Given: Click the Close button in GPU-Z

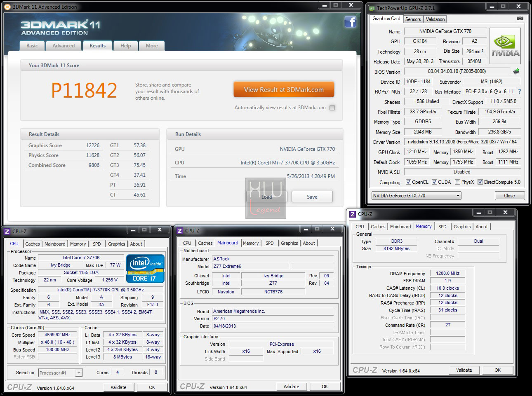Looking at the screenshot, I should 509,196.
